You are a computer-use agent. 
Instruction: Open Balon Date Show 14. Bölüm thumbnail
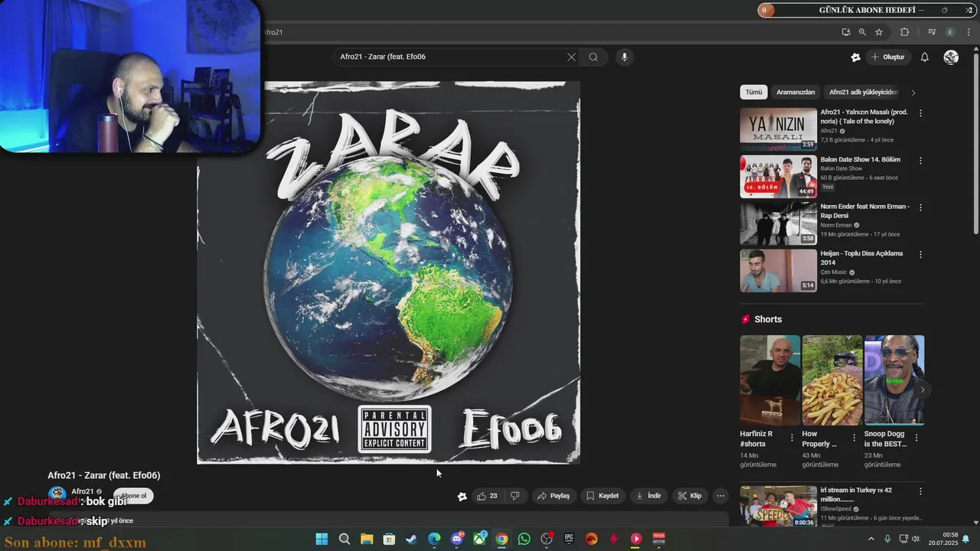point(778,176)
